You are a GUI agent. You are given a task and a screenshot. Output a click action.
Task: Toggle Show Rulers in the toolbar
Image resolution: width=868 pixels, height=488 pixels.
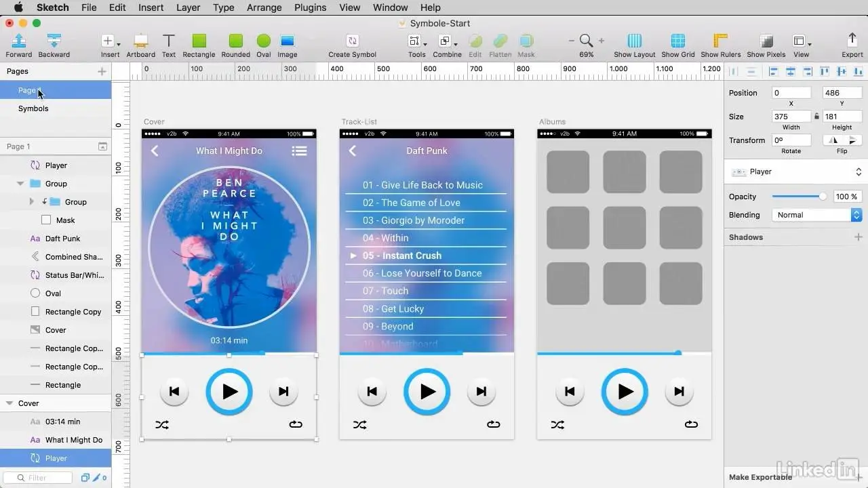pyautogui.click(x=720, y=45)
